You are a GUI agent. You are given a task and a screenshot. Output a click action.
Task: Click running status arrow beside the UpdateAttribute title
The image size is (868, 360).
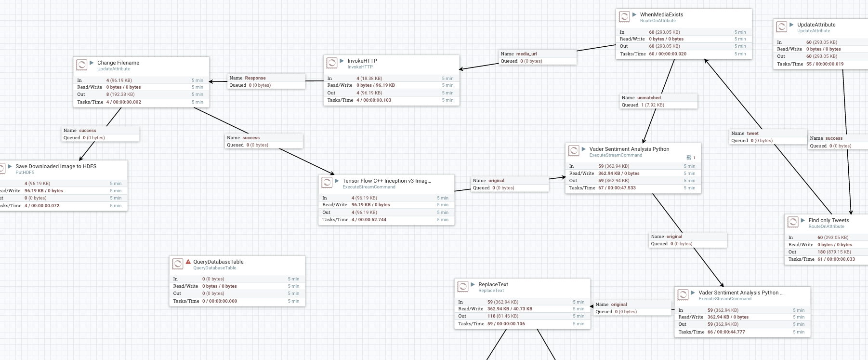point(791,25)
